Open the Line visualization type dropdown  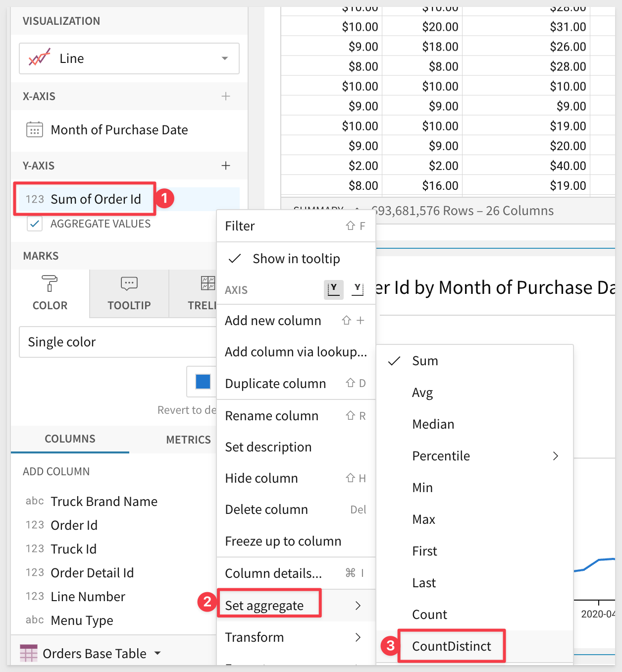[x=129, y=58]
